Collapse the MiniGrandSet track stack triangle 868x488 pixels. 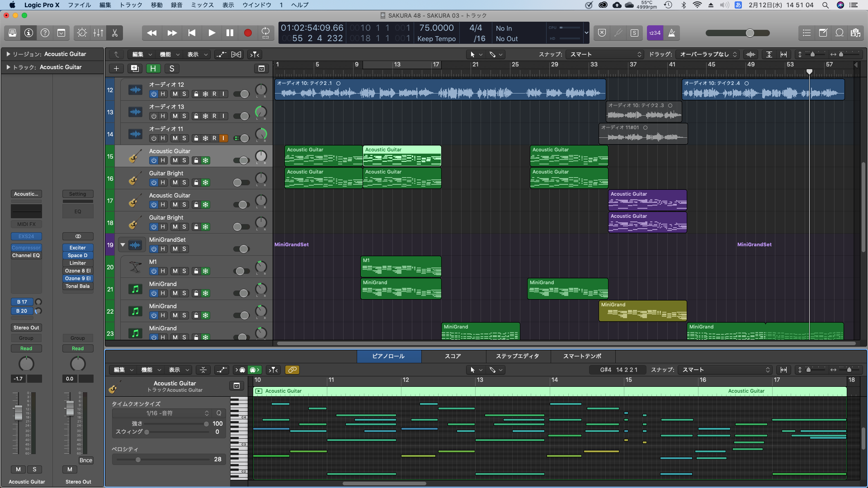pyautogui.click(x=122, y=244)
